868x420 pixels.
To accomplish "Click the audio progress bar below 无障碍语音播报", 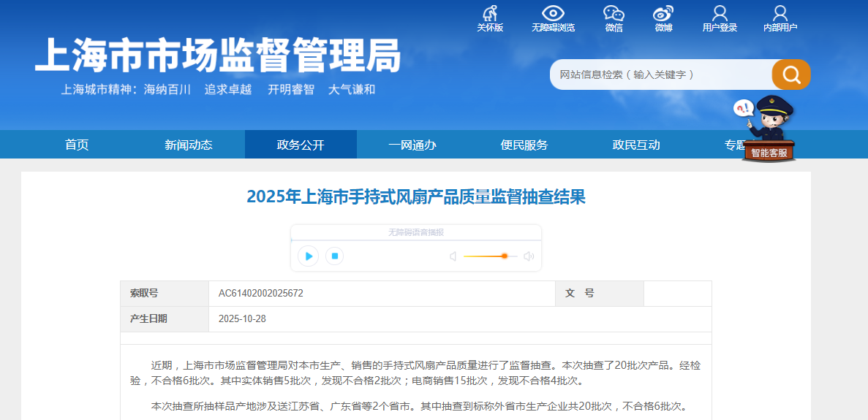I will pos(416,240).
